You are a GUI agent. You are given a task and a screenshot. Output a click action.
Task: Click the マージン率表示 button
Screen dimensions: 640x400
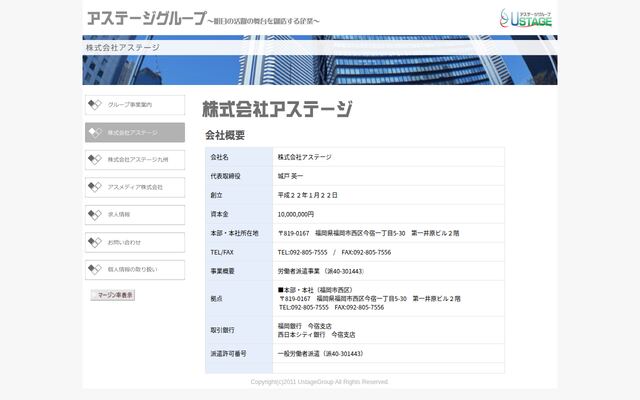pyautogui.click(x=113, y=295)
